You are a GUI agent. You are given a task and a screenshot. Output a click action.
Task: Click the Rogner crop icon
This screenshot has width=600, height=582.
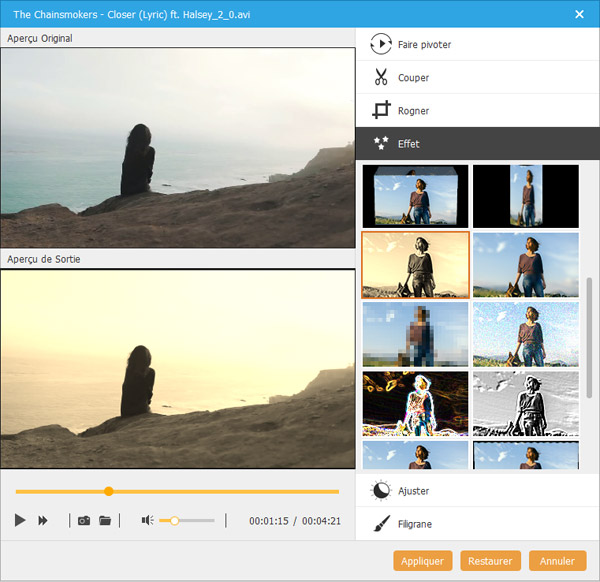click(x=380, y=110)
